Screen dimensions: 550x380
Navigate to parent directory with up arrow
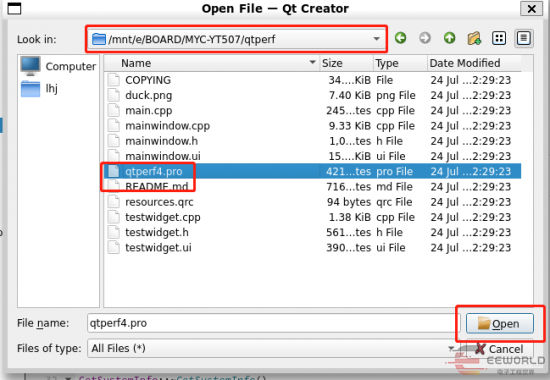449,38
